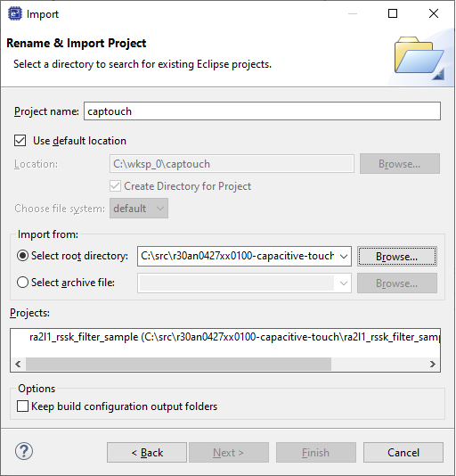Image resolution: width=456 pixels, height=476 pixels.
Task: Click Browse next to root directory
Action: click(397, 257)
